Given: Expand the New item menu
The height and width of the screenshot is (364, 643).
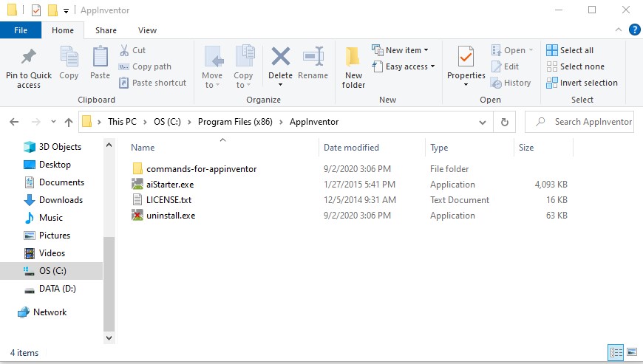Looking at the screenshot, I should point(401,50).
